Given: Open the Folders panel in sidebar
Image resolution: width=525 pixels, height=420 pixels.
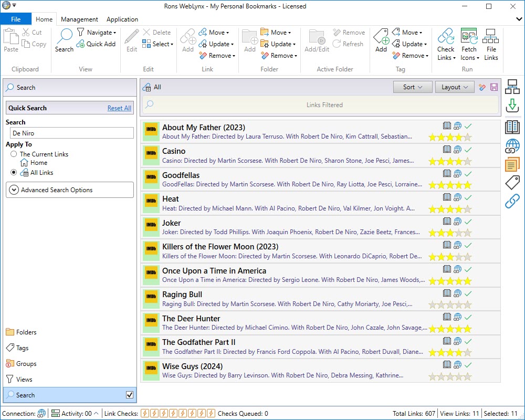Looking at the screenshot, I should [x=26, y=332].
